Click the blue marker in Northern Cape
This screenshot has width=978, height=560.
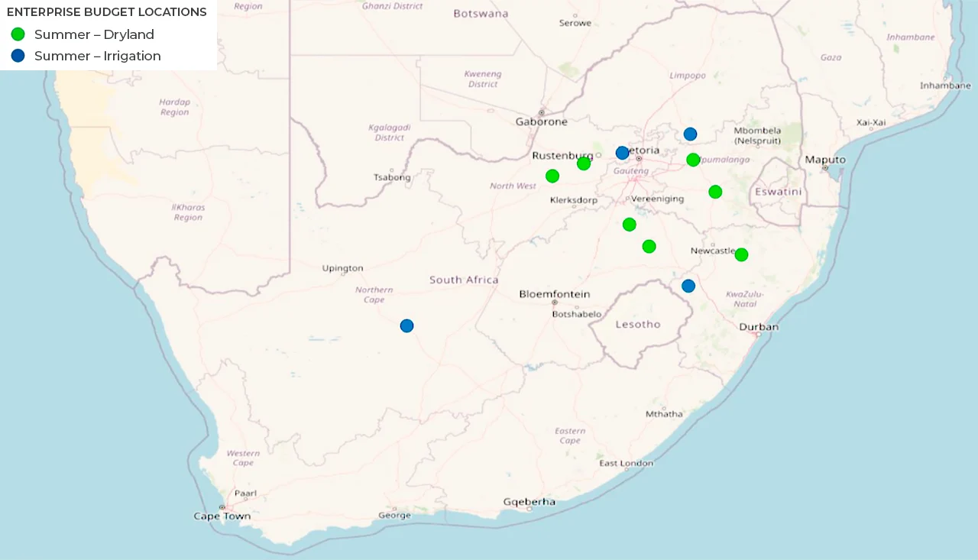pos(407,325)
